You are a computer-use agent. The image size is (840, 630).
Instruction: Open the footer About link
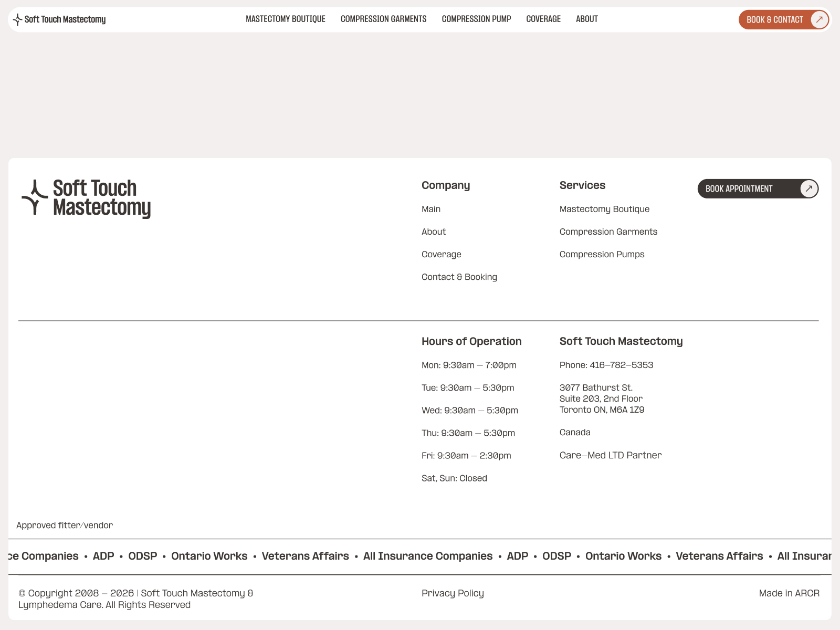pos(433,232)
